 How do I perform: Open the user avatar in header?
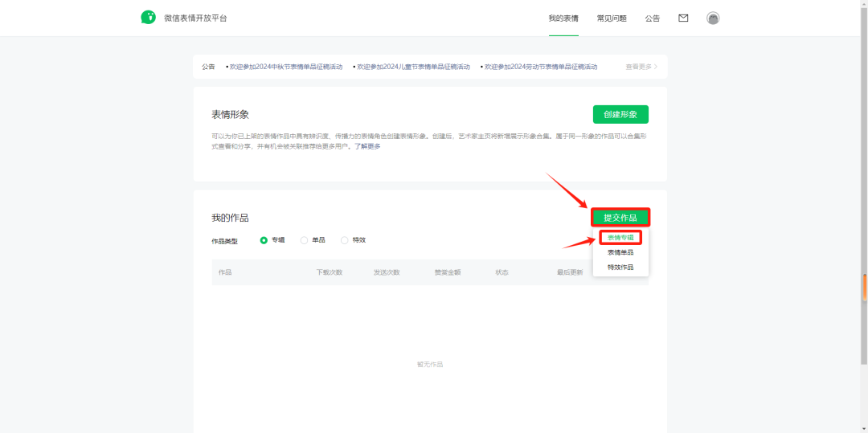(x=713, y=18)
